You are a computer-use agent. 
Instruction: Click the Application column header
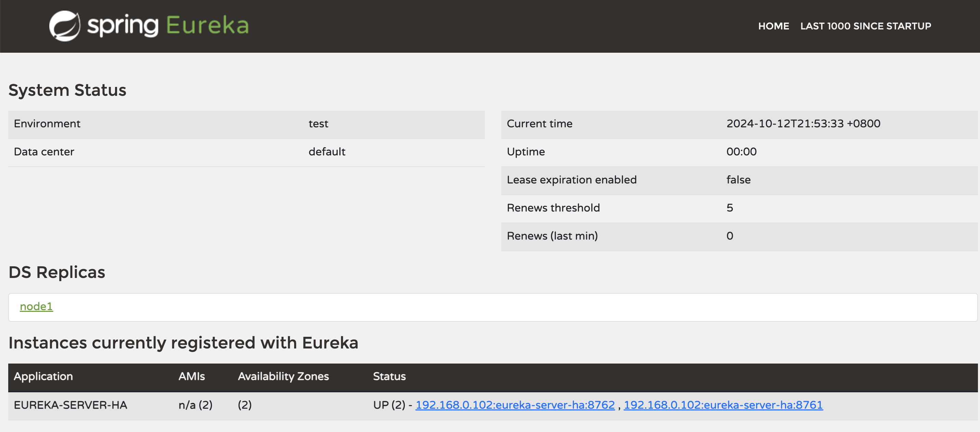pos(43,377)
